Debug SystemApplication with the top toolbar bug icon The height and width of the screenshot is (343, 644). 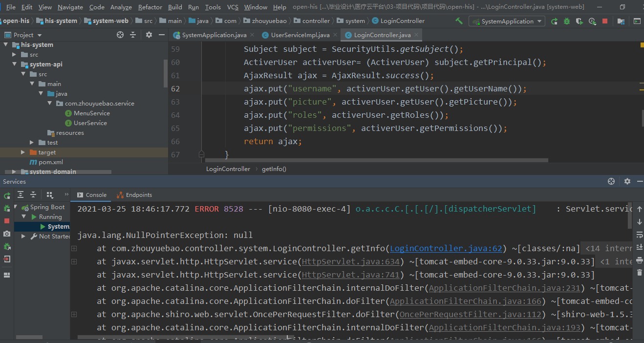[567, 21]
